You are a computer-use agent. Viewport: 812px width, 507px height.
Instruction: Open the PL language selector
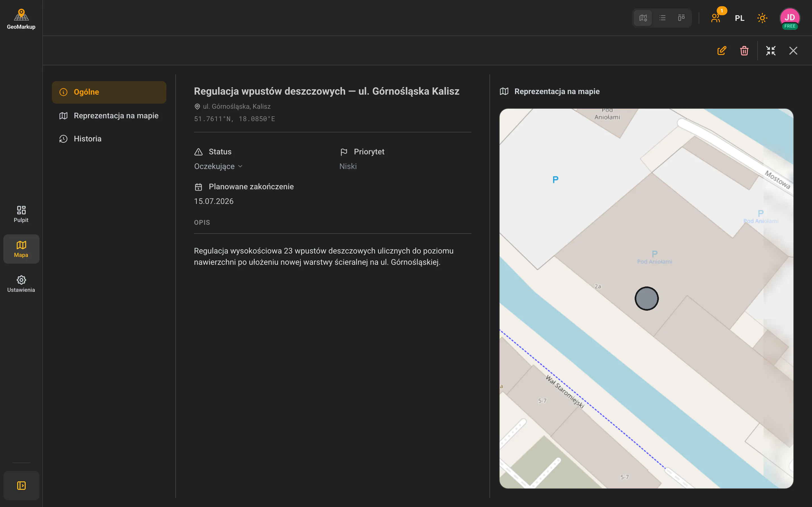point(740,18)
